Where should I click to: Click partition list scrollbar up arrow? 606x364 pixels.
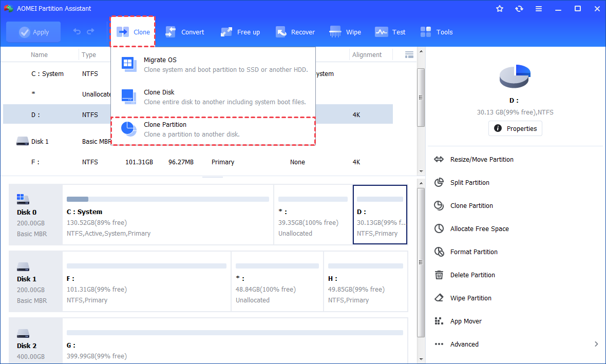[421, 51]
